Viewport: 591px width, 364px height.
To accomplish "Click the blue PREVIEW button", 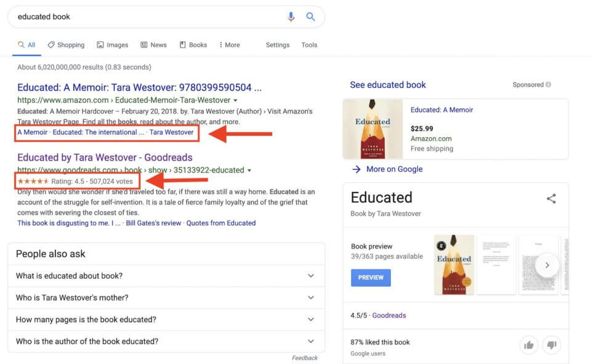I will pos(371,278).
